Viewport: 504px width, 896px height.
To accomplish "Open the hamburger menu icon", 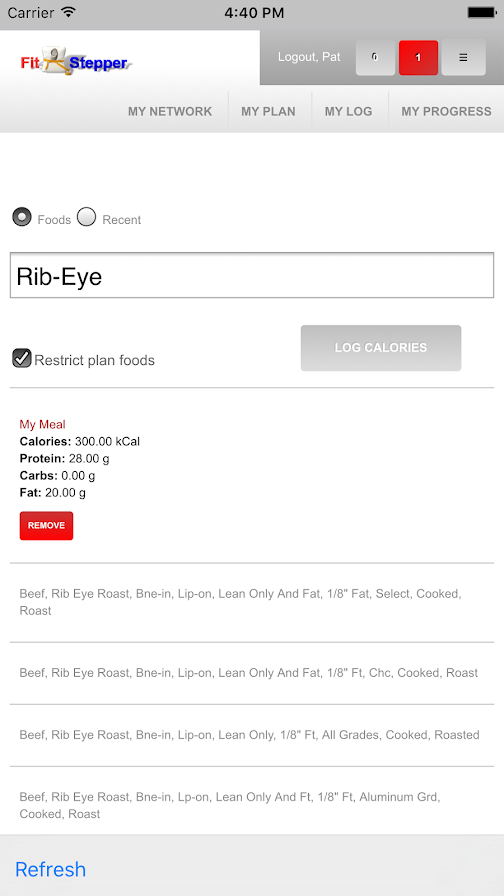I will pyautogui.click(x=463, y=58).
